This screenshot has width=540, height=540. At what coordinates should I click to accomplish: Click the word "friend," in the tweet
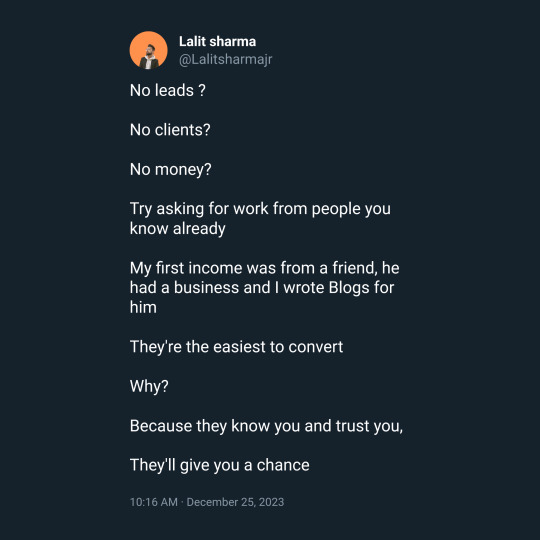pos(355,268)
